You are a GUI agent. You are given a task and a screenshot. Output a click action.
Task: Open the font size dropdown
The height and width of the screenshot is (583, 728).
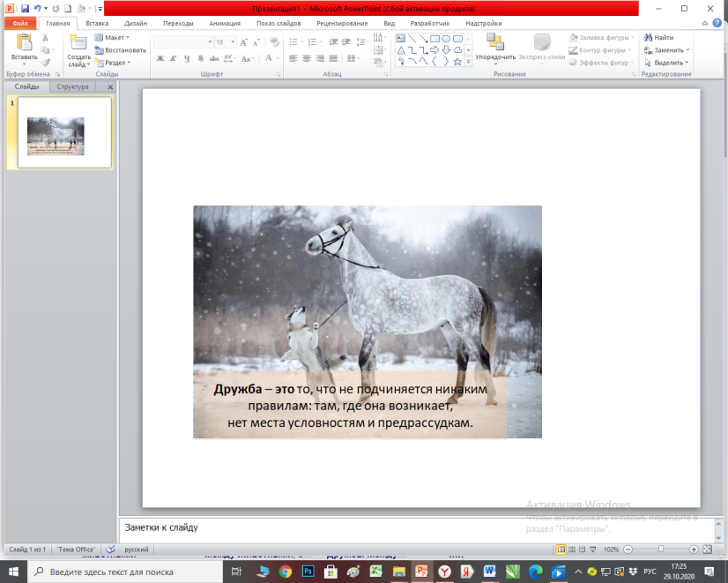233,41
